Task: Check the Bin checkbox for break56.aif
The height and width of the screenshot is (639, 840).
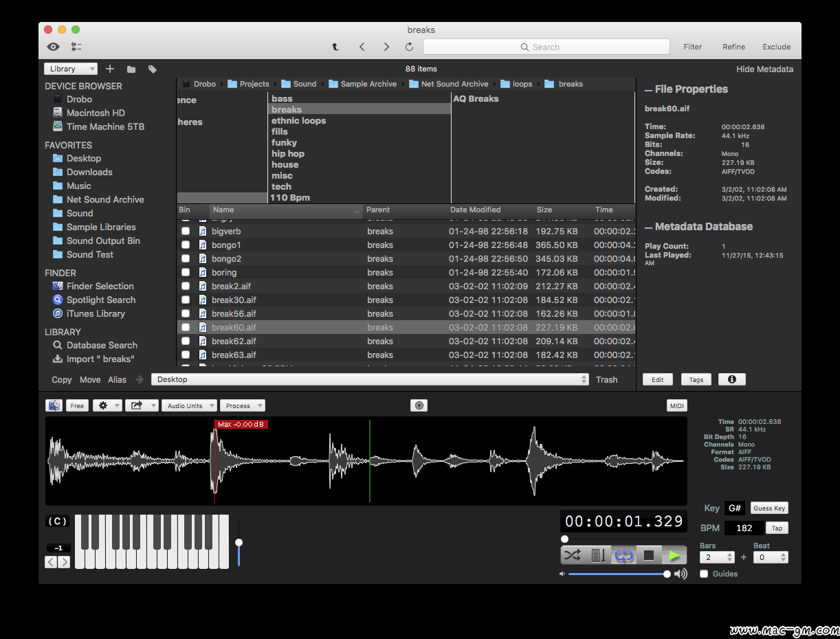Action: point(186,314)
